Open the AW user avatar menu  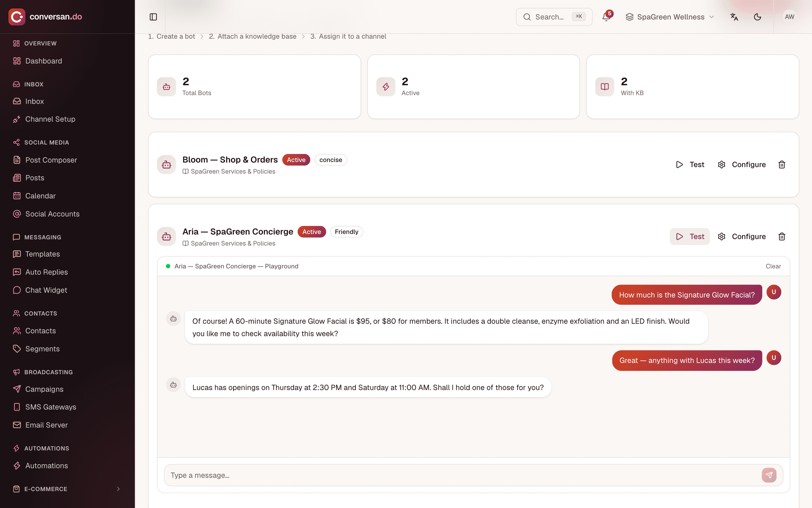pos(789,17)
